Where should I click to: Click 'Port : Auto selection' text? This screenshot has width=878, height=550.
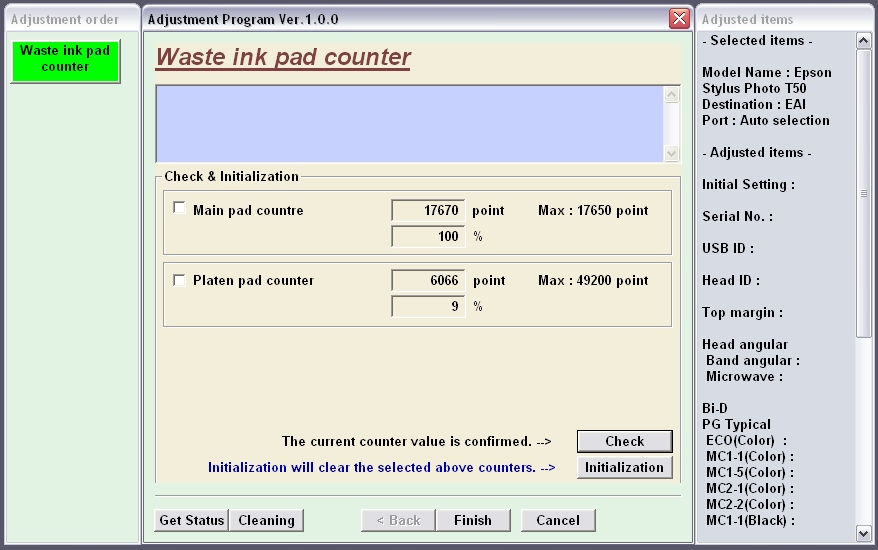pyautogui.click(x=765, y=120)
